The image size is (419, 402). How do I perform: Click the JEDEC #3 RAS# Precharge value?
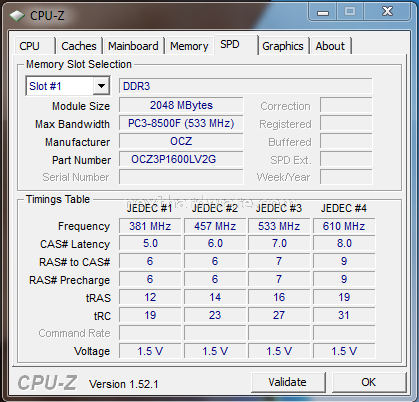[279, 279]
